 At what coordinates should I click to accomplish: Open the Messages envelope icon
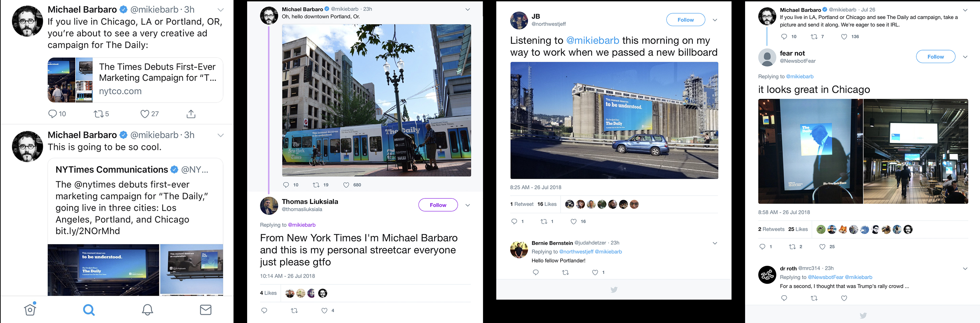(205, 310)
